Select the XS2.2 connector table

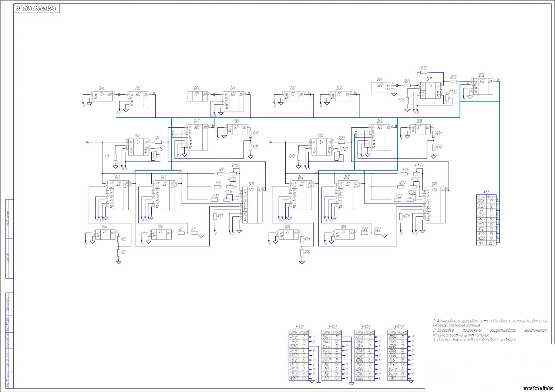pos(398,355)
